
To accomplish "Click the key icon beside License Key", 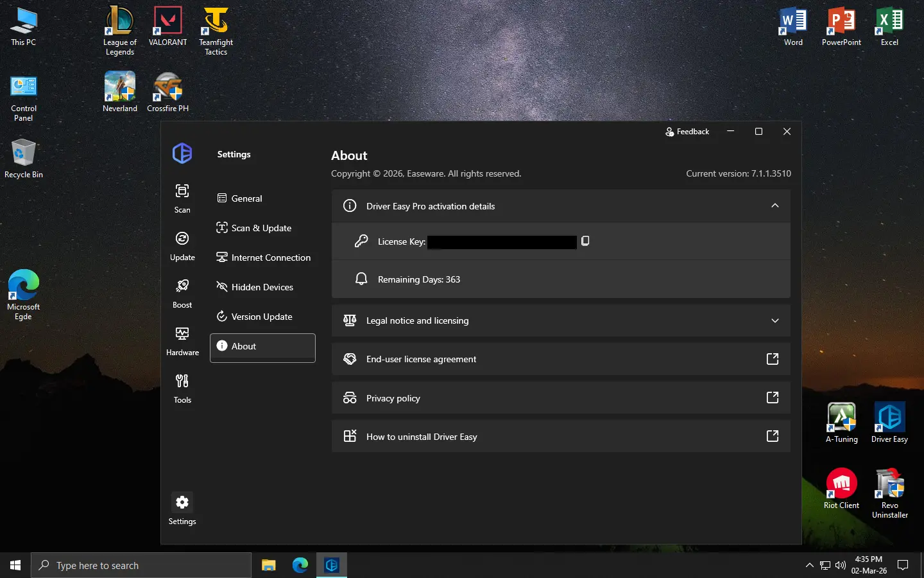I will [x=361, y=241].
